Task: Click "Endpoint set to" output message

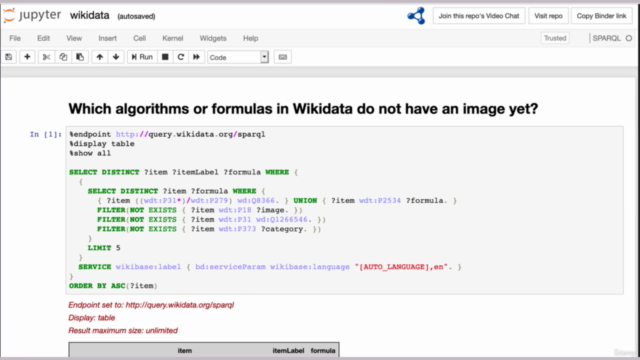Action: pos(151,305)
